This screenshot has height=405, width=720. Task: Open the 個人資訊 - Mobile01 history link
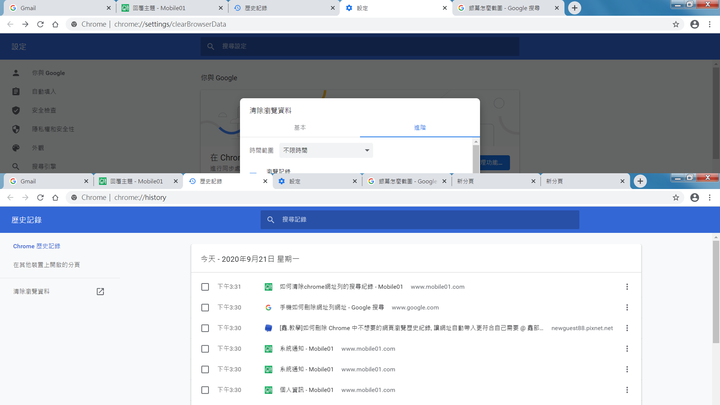306,390
